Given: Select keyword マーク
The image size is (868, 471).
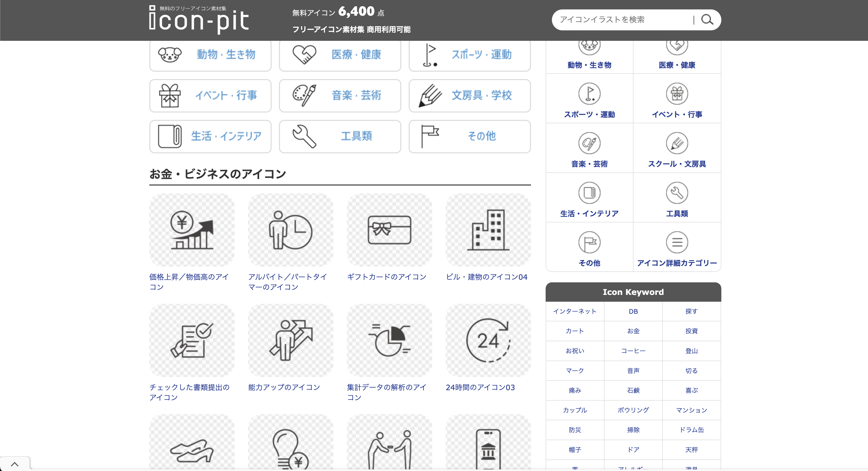Looking at the screenshot, I should coord(575,371).
